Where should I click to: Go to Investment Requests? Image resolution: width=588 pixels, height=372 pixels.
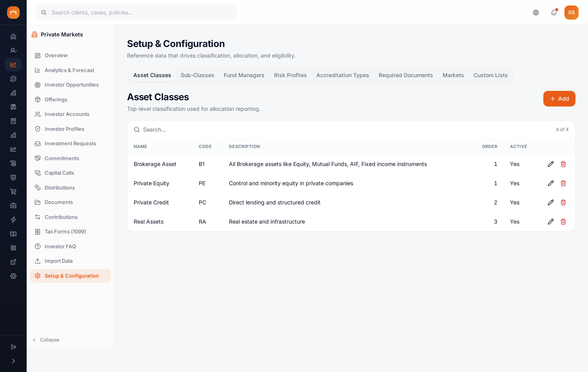(x=70, y=144)
